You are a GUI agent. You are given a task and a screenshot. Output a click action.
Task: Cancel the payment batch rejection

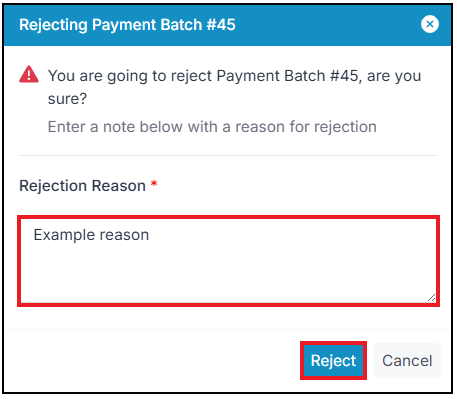click(407, 360)
